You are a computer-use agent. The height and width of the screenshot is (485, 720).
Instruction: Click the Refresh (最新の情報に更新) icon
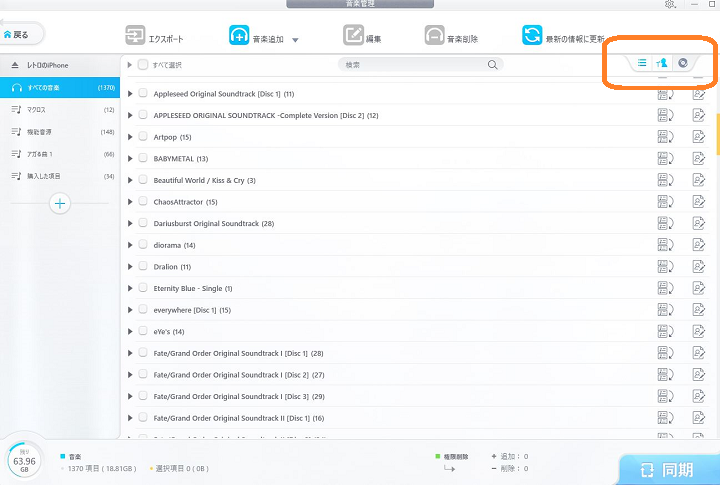[x=532, y=35]
